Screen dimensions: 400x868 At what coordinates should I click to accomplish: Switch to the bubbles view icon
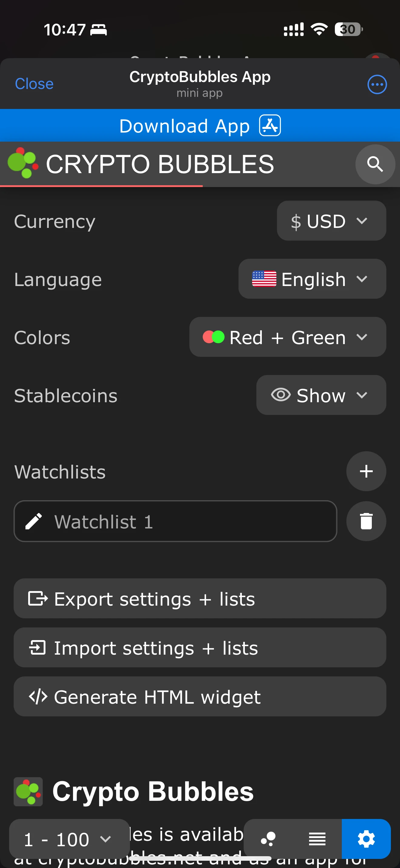pos(268,839)
